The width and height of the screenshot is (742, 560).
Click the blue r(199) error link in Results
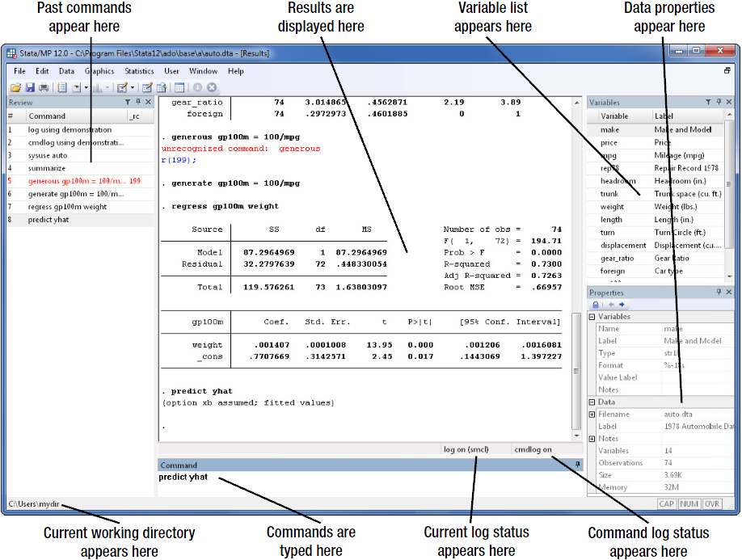point(179,160)
